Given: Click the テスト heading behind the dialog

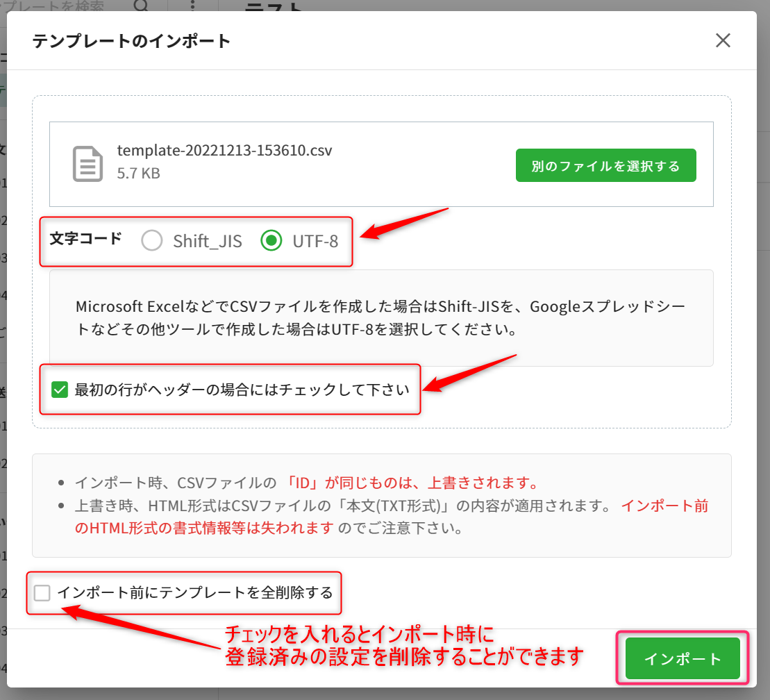Looking at the screenshot, I should tap(274, 7).
